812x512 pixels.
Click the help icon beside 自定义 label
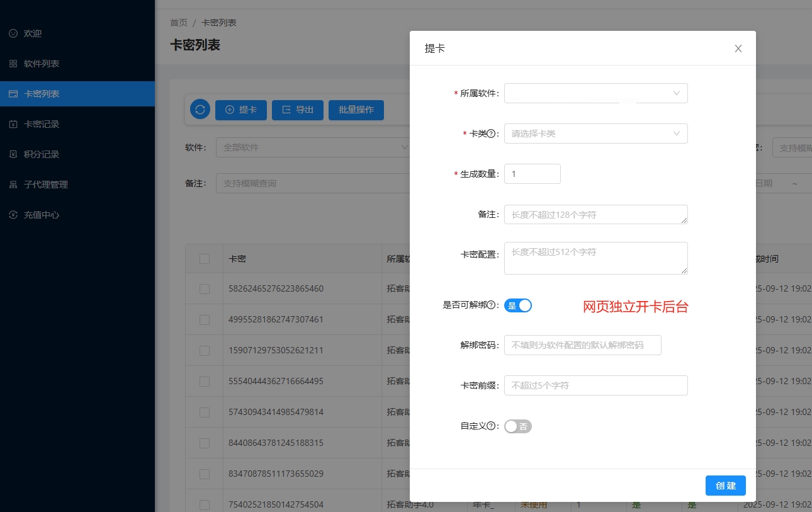tap(492, 426)
